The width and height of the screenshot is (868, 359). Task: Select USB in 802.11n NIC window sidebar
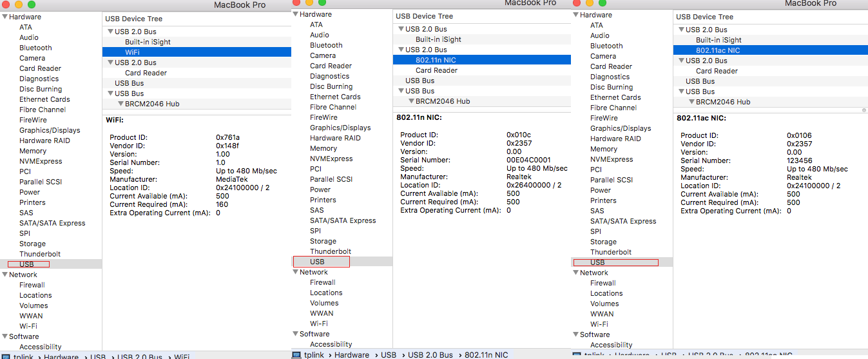[x=317, y=262]
